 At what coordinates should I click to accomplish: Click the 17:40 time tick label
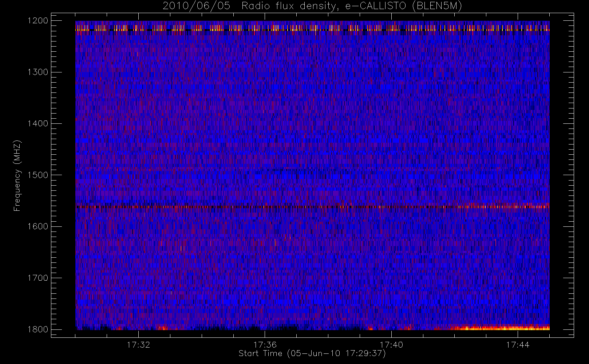pos(391,345)
